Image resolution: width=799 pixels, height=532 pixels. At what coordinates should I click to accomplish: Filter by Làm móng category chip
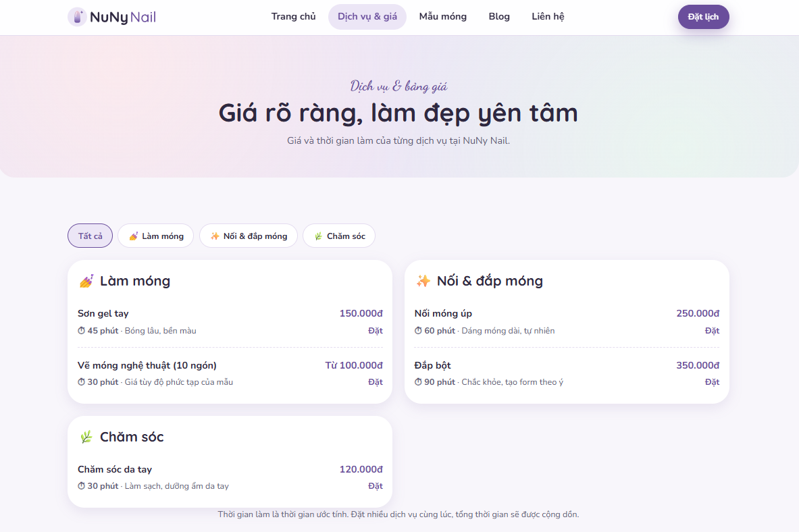point(156,236)
